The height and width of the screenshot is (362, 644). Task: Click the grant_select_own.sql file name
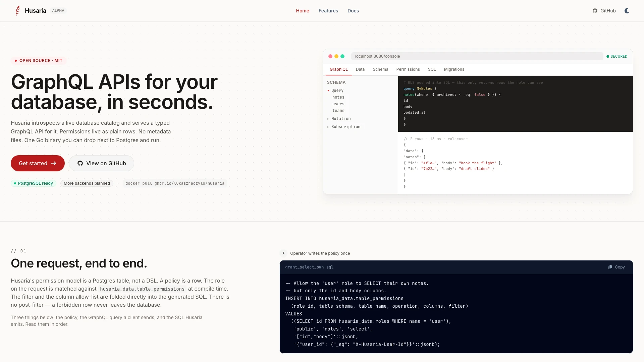coord(309,267)
